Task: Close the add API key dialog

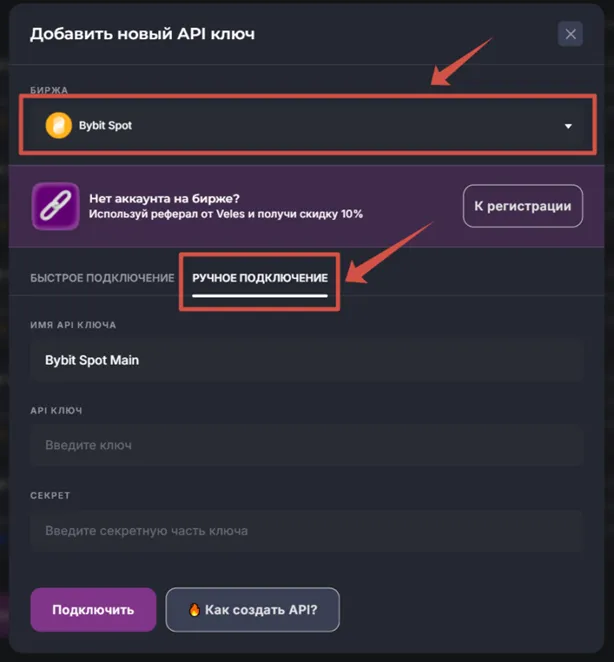Action: point(570,35)
